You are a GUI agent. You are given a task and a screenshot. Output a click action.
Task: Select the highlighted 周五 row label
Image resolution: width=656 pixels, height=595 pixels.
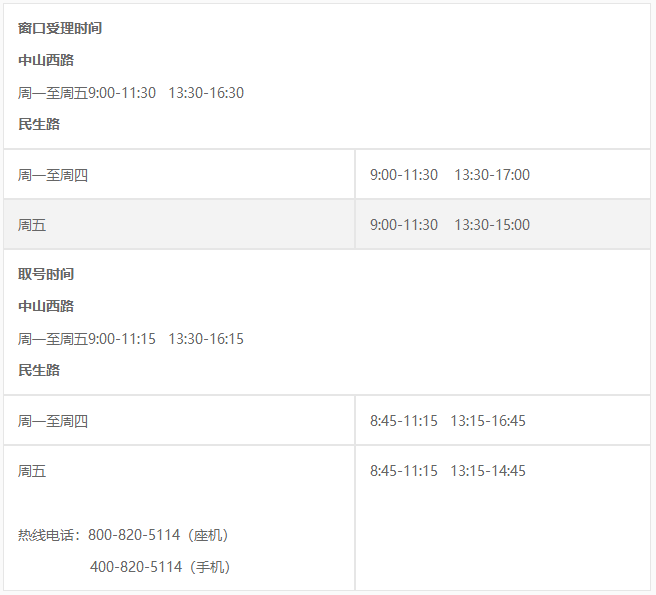click(179, 225)
